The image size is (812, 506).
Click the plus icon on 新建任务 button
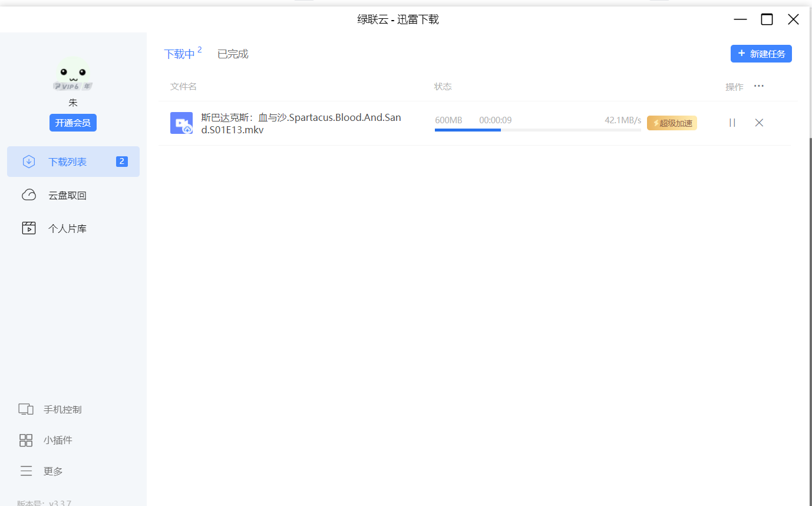[741, 54]
